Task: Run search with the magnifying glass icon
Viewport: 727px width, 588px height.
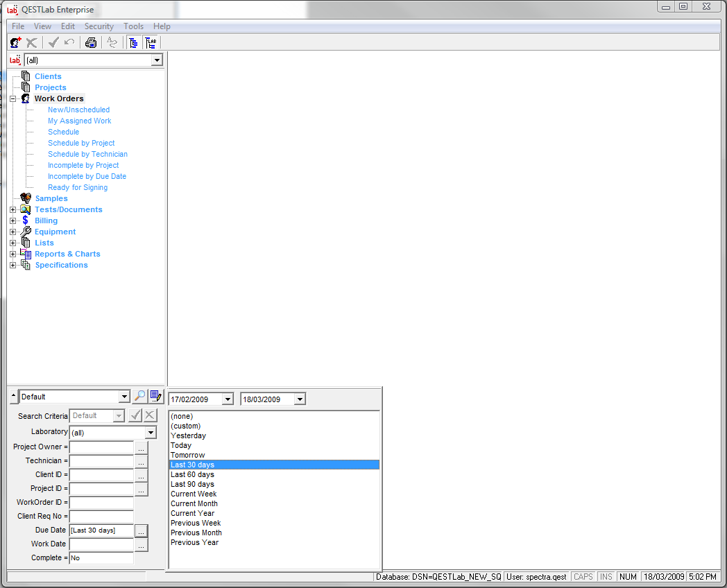Action: tap(140, 396)
